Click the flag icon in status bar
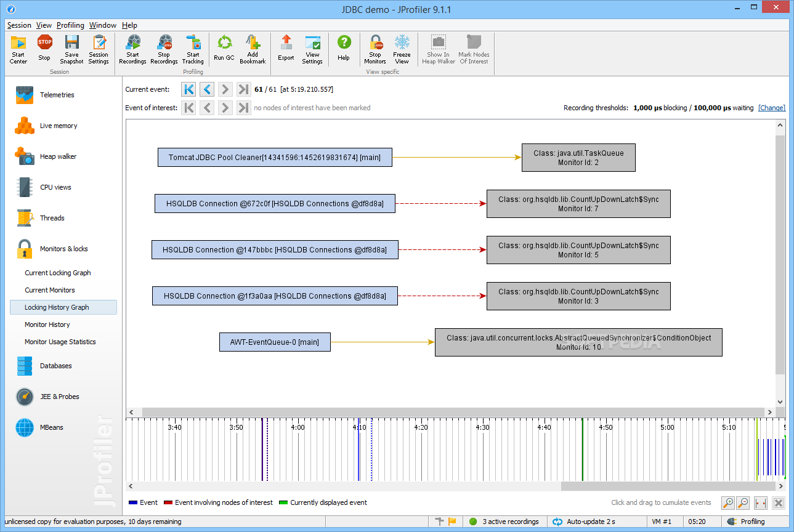This screenshot has height=532, width=794. tap(453, 522)
